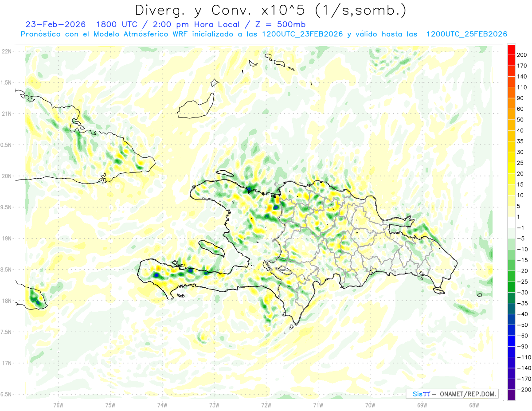
Task: Click the '170' value on the color scale
Action: tap(523, 66)
